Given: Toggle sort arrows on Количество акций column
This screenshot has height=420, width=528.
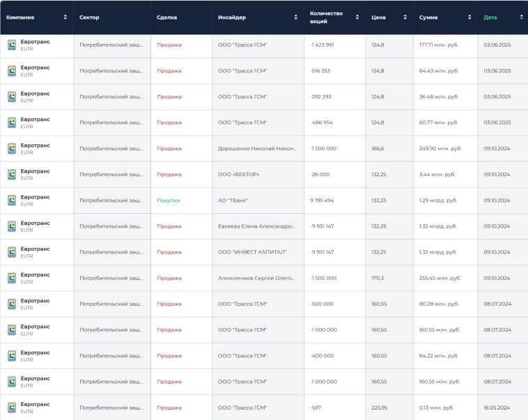Looking at the screenshot, I should [357, 17].
